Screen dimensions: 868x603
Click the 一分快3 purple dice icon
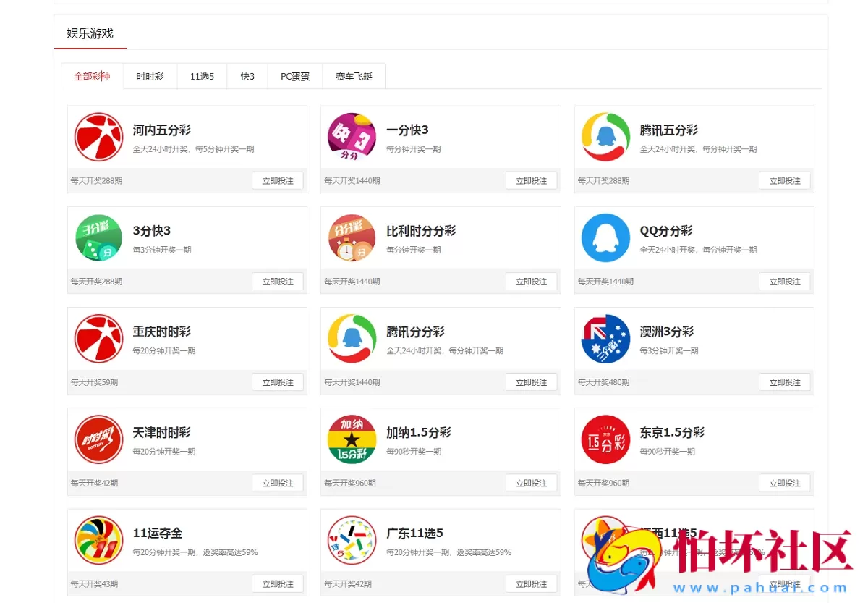click(x=352, y=136)
